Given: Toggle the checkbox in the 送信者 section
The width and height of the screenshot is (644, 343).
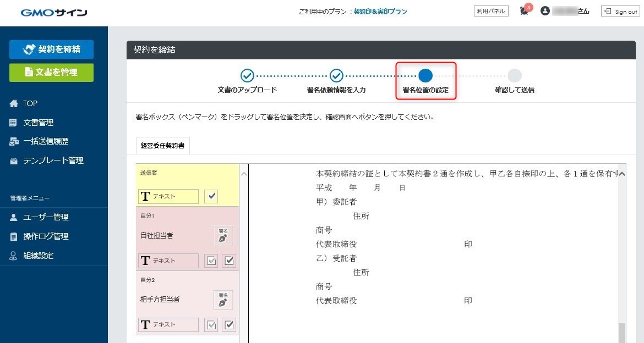Looking at the screenshot, I should pyautogui.click(x=211, y=196).
